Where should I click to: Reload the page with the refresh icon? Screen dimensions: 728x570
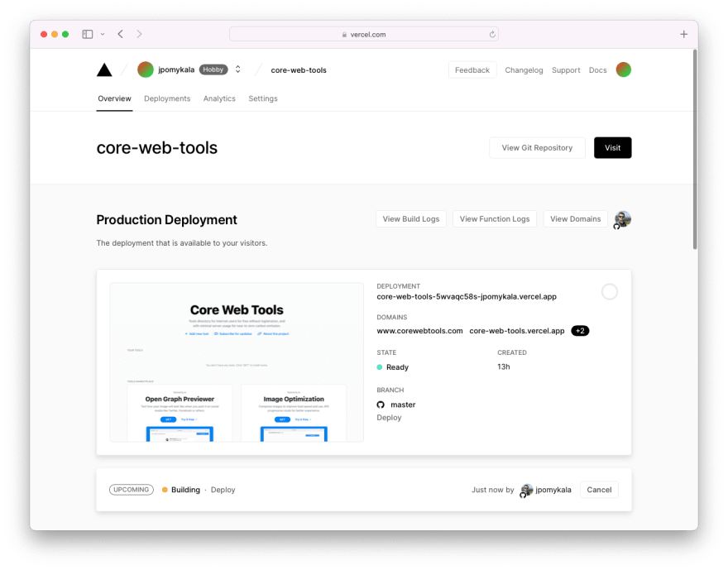pos(492,34)
